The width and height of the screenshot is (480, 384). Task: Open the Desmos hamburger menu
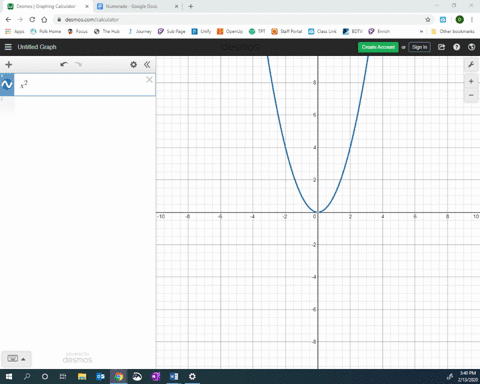[8, 47]
